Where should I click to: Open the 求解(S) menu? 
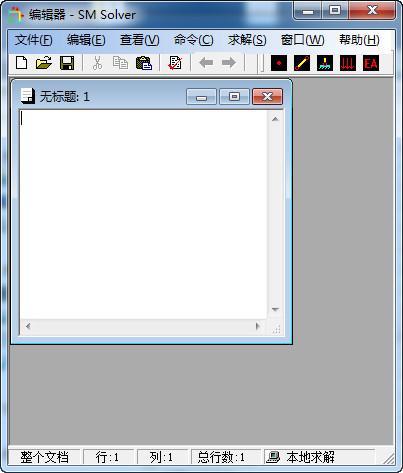coord(247,40)
